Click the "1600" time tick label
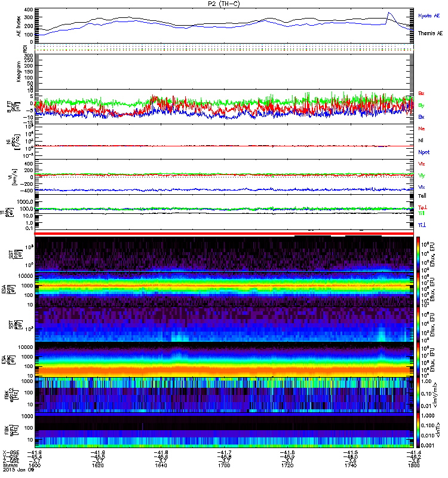Image resolution: width=448 pixels, height=478 pixels. 35,465
